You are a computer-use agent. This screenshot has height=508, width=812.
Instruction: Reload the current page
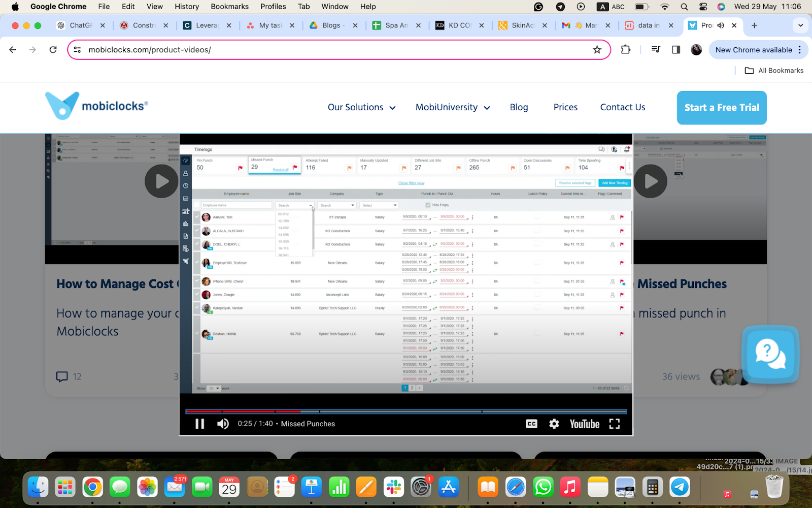53,50
